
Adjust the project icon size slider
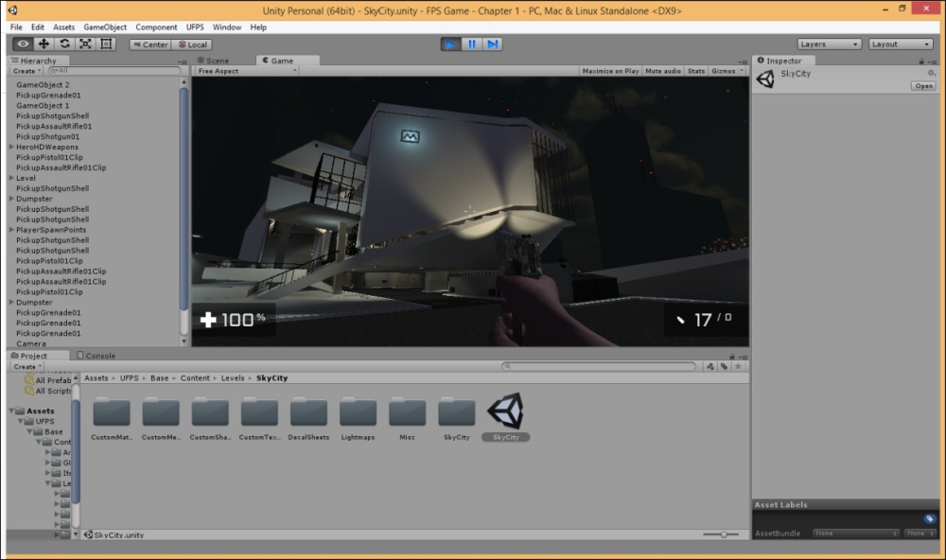click(724, 534)
